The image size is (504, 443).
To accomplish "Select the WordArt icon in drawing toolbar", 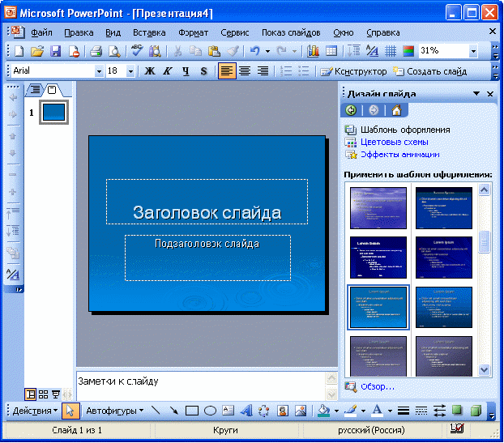I will point(246,411).
